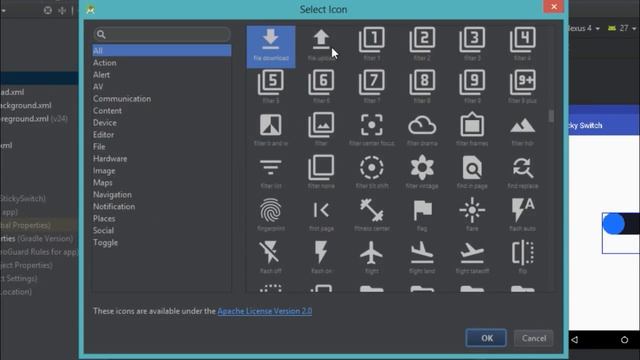Select the flip icon
This screenshot has width=640, height=360.
point(523,252)
